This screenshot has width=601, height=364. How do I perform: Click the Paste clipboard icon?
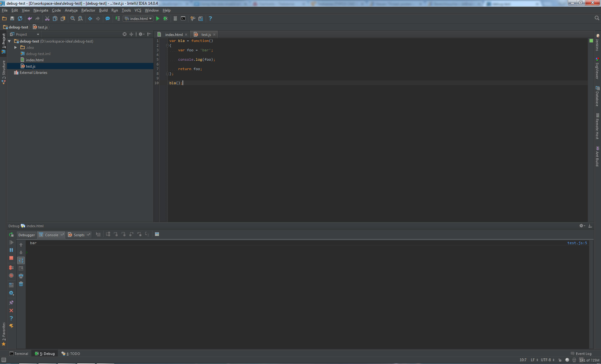[x=63, y=18]
